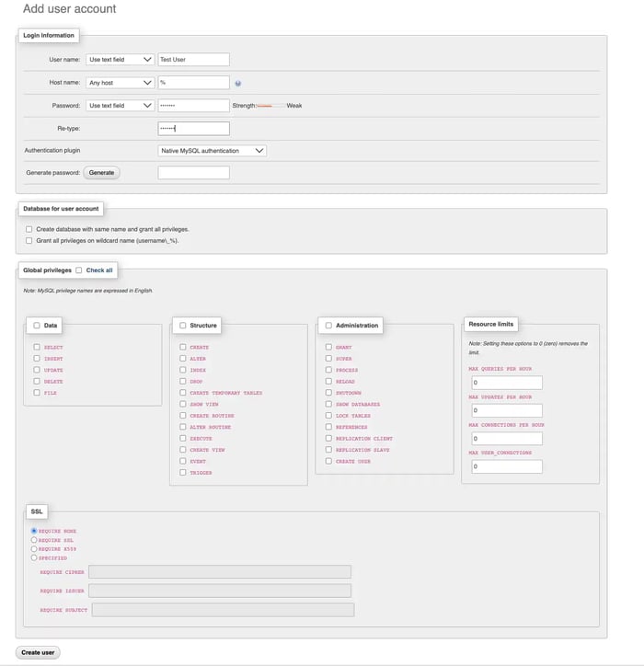Screen dimensions: 644x666
Task: Enable the CREATE structure privilege
Action: coord(183,347)
